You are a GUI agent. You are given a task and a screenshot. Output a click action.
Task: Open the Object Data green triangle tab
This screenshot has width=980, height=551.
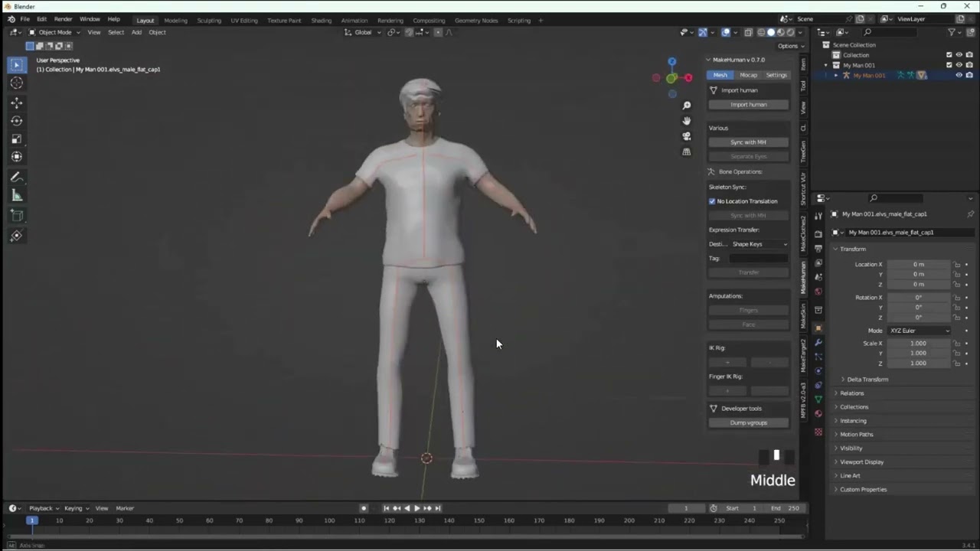coord(818,399)
